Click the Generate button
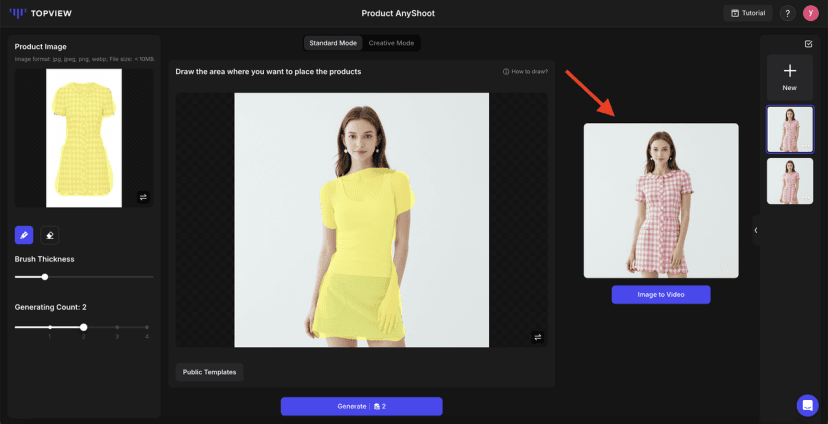828x424 pixels. (x=361, y=406)
